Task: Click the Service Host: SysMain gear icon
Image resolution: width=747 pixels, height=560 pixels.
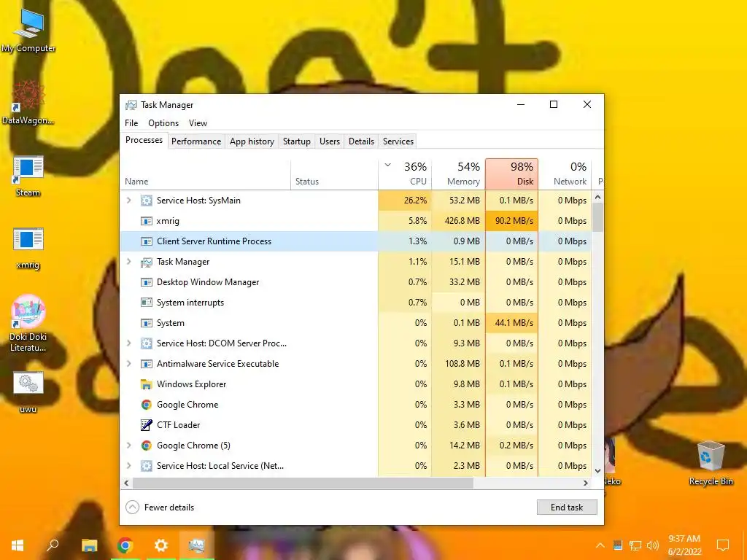Action: point(146,201)
